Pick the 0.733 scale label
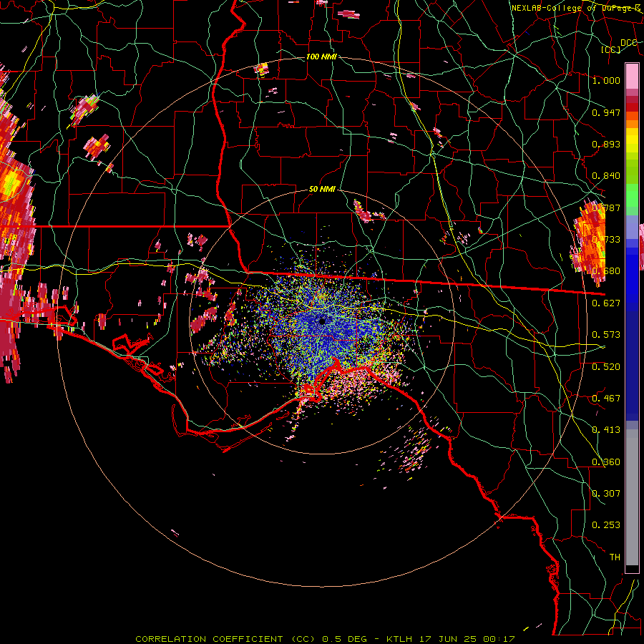Image resolution: width=644 pixels, height=644 pixels. click(x=606, y=239)
